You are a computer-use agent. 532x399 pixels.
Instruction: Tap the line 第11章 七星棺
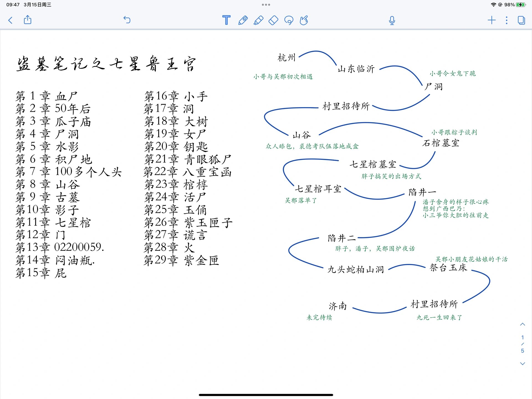[53, 222]
